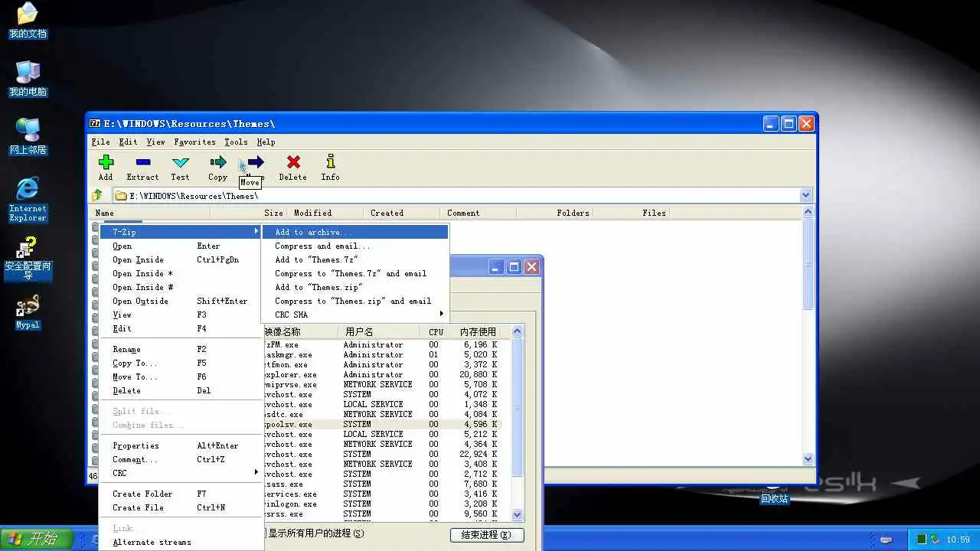Choose Add to "Themes.zip"
Screen dimensions: 980x551
(x=355, y=287)
